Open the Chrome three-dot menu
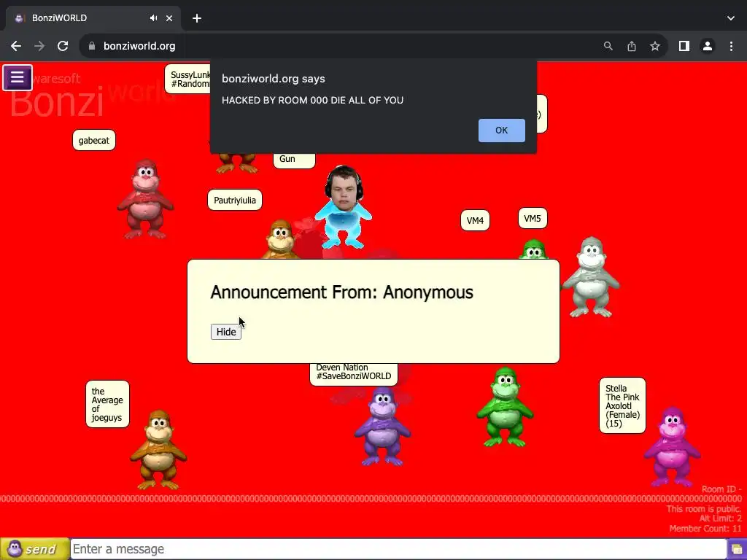747x560 pixels. (x=731, y=46)
